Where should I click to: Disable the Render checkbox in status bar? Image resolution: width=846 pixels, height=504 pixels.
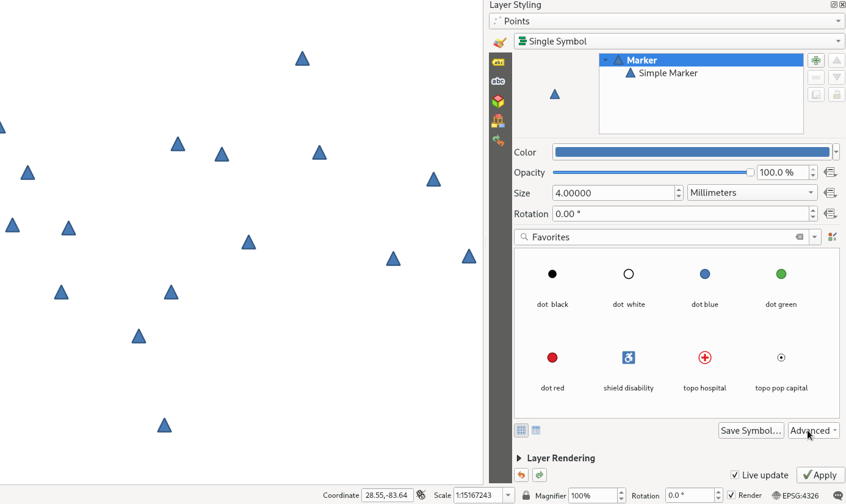pyautogui.click(x=731, y=495)
